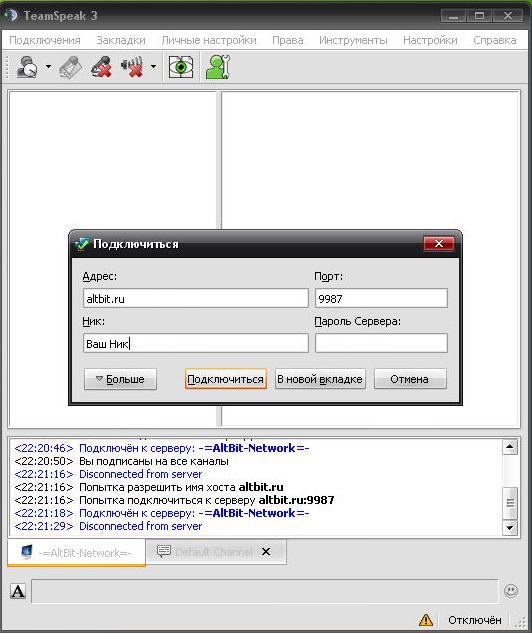Open the Права menu
The width and height of the screenshot is (532, 633).
288,40
